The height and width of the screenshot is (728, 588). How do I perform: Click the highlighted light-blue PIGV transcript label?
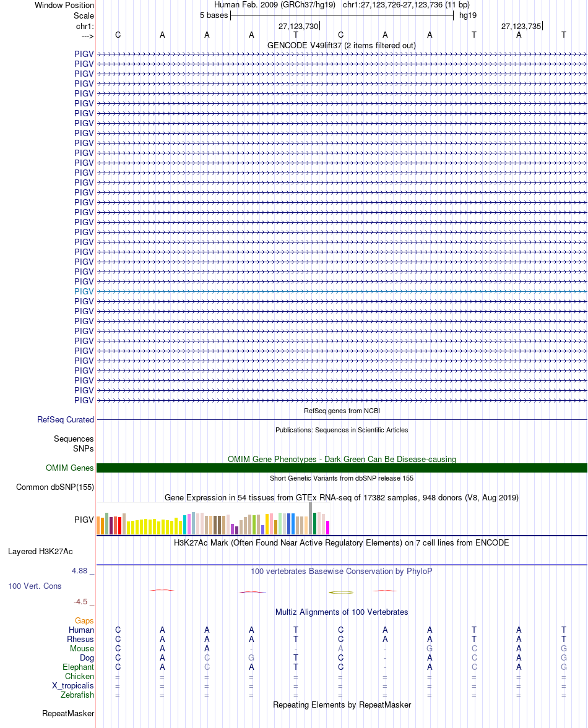(x=84, y=291)
